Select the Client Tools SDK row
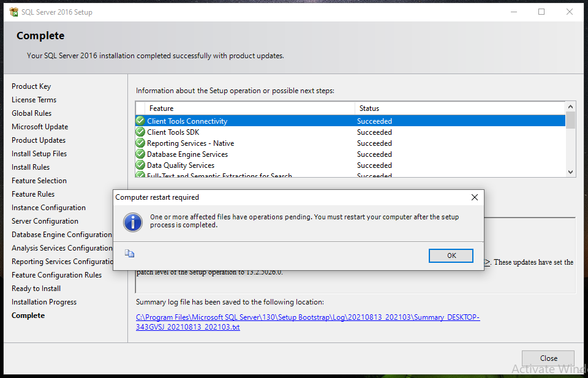The image size is (588, 378). pyautogui.click(x=350, y=132)
